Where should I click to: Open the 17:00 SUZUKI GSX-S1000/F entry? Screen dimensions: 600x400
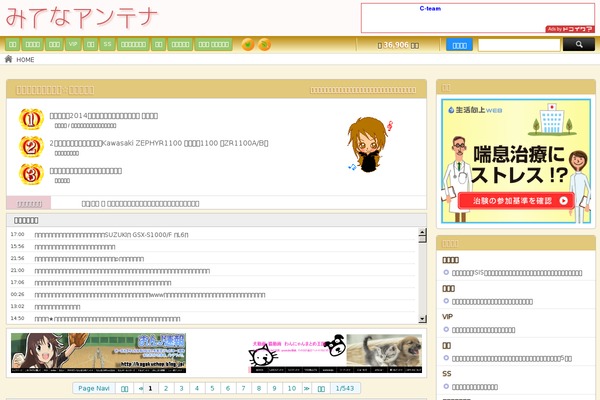point(111,235)
